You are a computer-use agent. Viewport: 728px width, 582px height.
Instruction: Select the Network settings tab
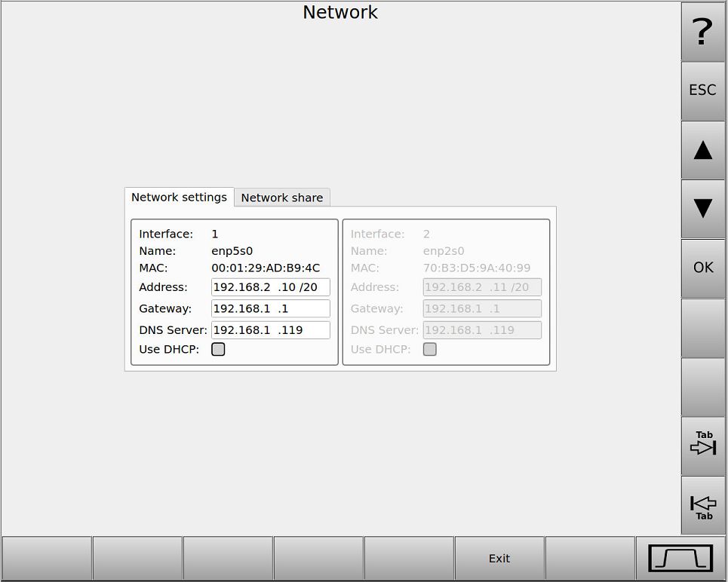(x=179, y=198)
